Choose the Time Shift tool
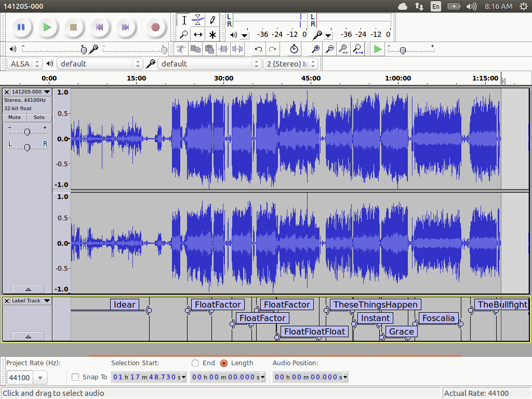The image size is (532, 399). 198,35
